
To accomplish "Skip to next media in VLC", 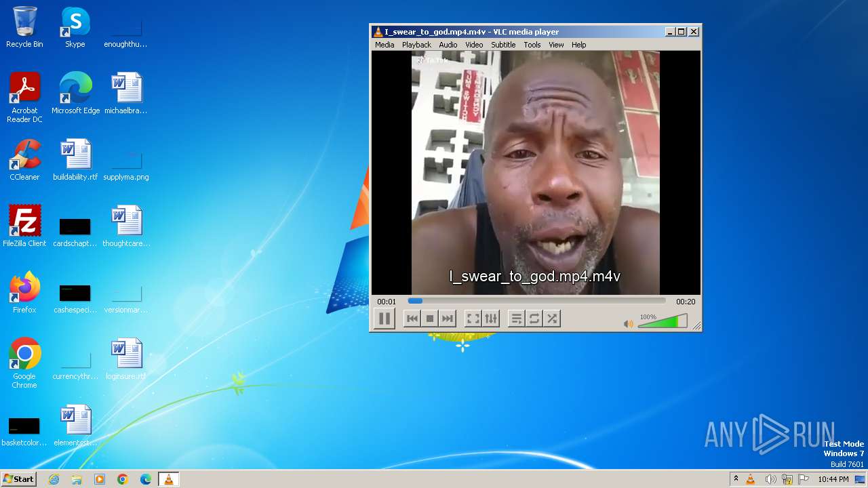I will (x=447, y=319).
